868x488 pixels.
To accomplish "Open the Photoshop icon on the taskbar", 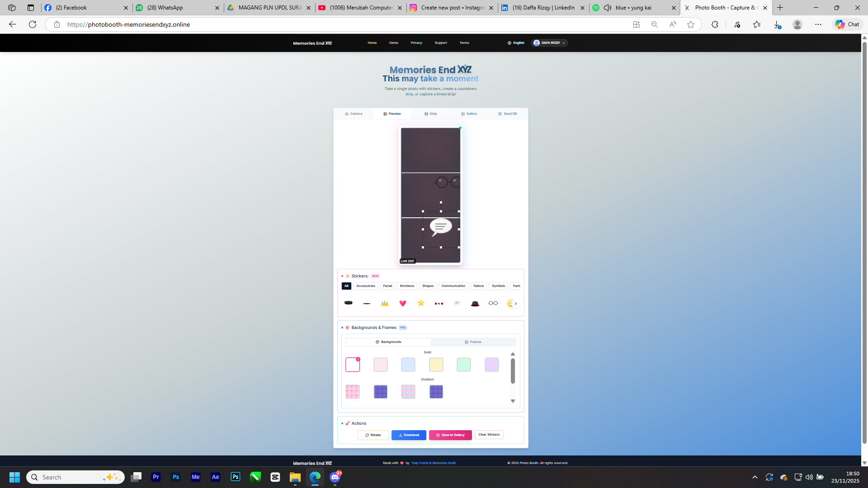I will pos(175,477).
